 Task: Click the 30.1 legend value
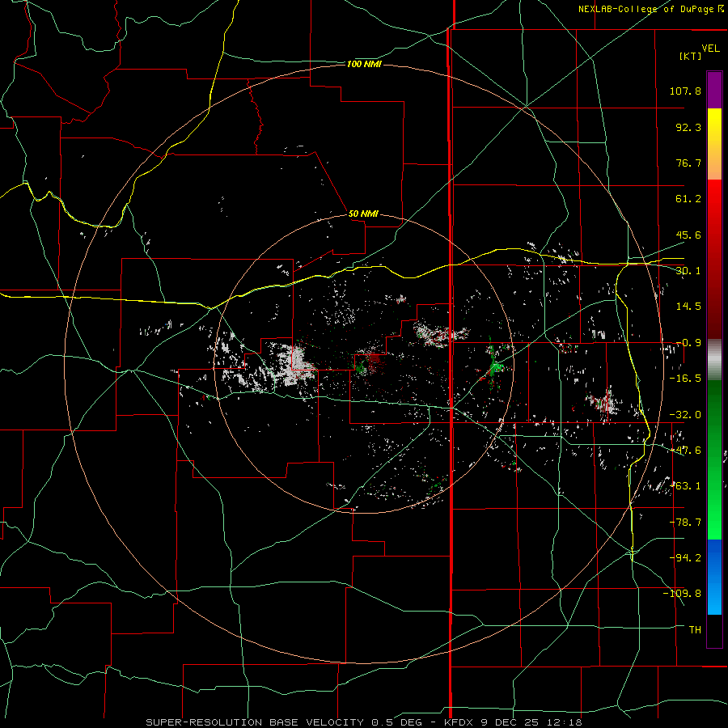tap(688, 271)
